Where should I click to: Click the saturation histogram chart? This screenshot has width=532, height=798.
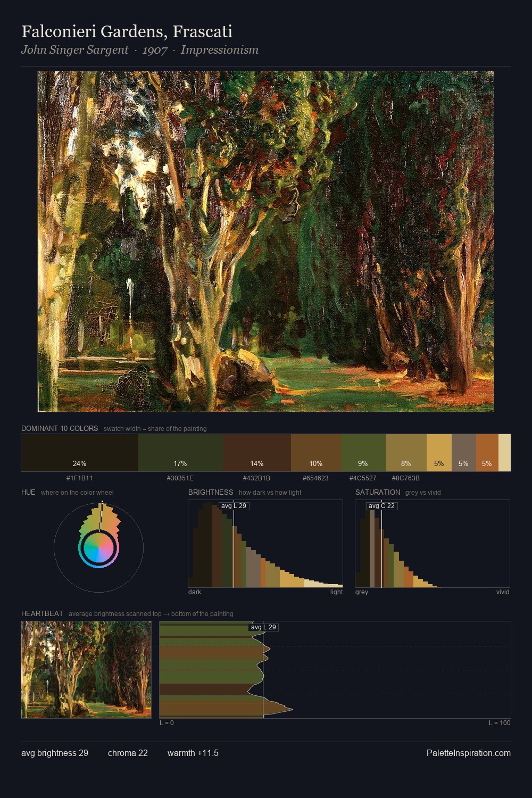coord(433,544)
